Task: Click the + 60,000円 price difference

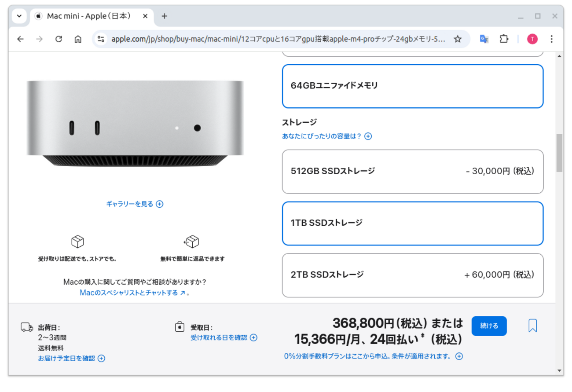Action: click(499, 275)
